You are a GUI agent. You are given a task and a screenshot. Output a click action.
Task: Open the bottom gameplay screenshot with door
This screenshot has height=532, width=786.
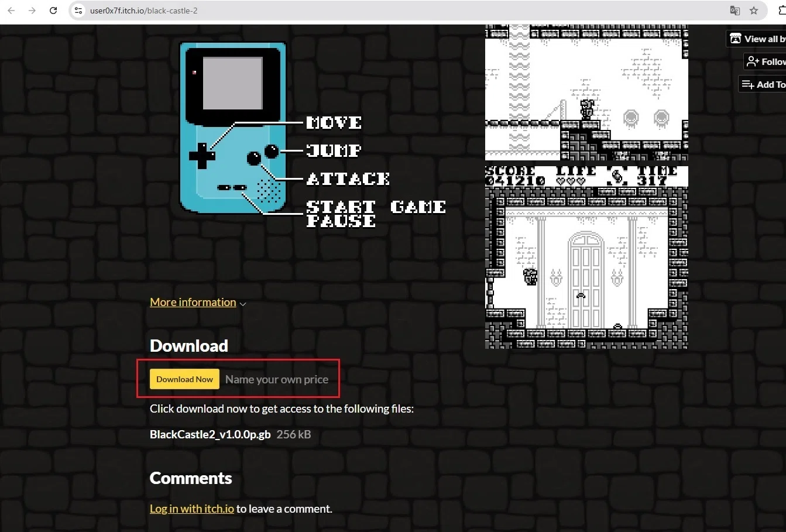point(586,257)
